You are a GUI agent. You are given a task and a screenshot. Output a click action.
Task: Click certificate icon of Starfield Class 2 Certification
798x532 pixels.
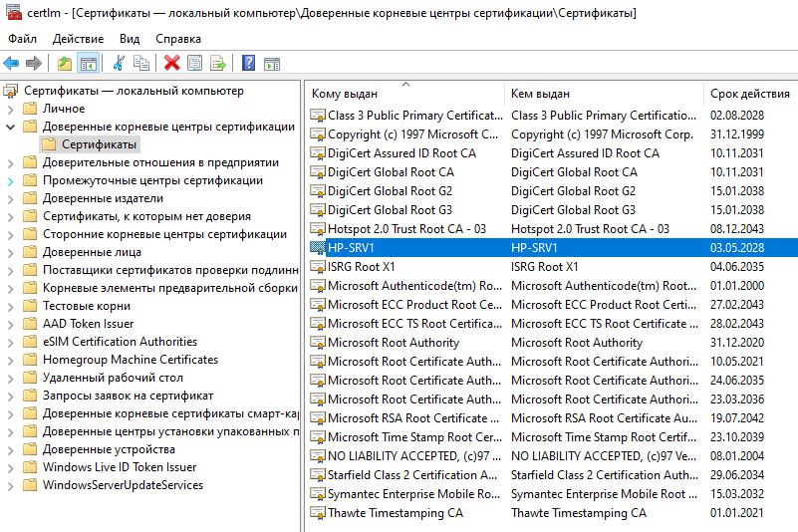(x=318, y=475)
